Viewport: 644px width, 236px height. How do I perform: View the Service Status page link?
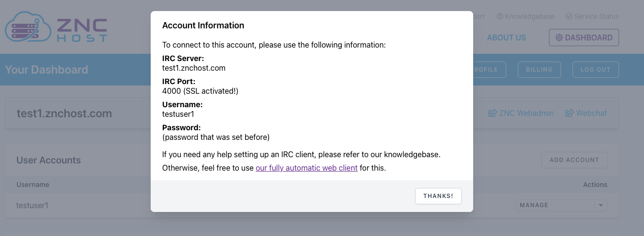pyautogui.click(x=596, y=16)
